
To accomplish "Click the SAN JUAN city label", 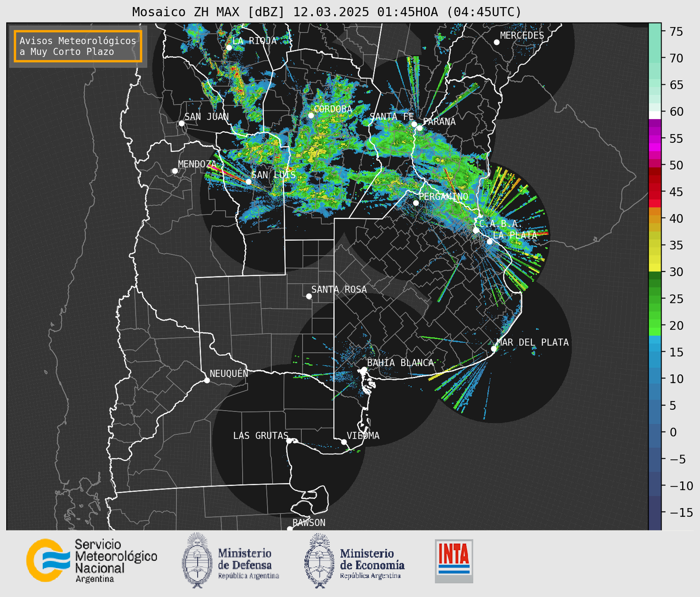I will pos(207,117).
